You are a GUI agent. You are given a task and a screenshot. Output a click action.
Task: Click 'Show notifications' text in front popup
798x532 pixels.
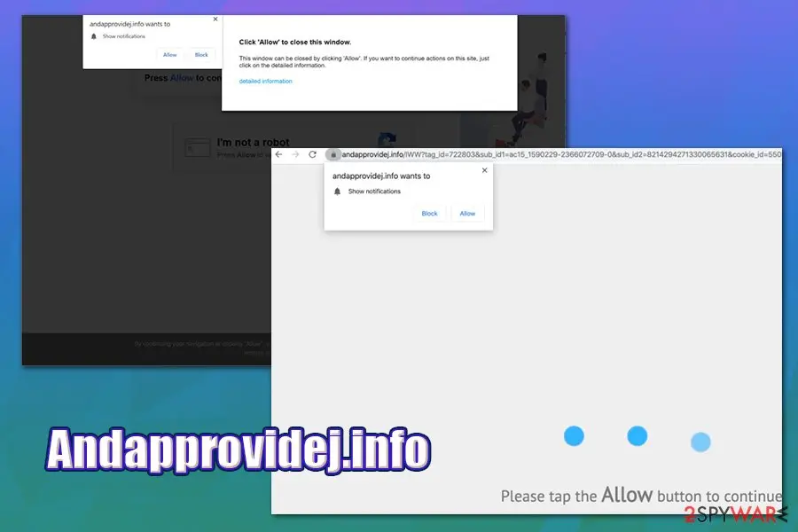[374, 192]
